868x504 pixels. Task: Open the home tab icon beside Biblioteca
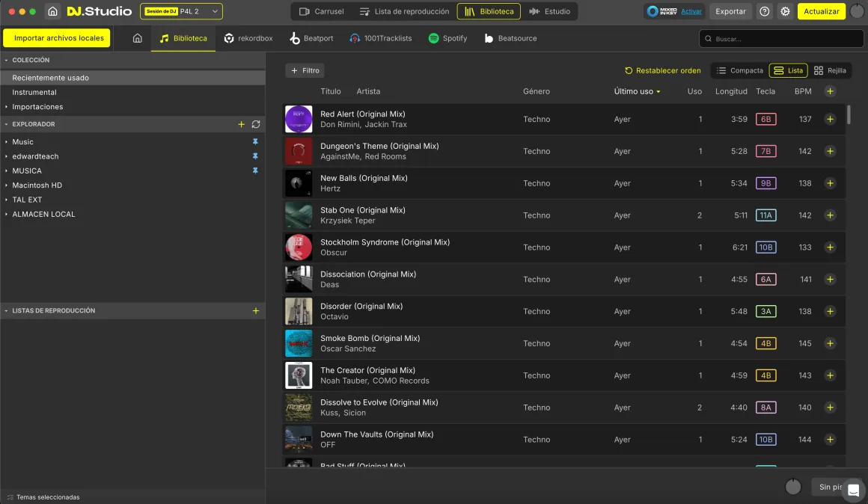coord(137,38)
